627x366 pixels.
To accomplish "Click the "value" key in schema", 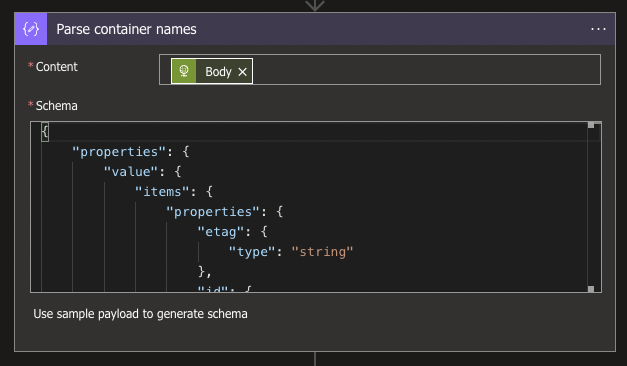I will (131, 172).
